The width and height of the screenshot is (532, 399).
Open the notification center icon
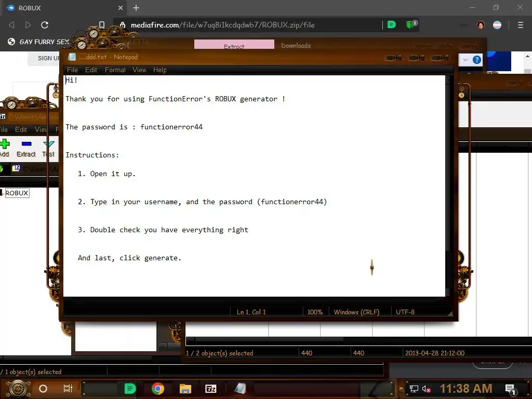coord(510,389)
